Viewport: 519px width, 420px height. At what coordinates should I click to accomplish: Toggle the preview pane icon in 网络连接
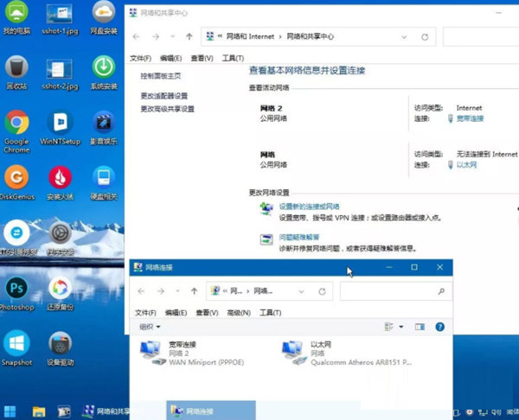(420, 327)
